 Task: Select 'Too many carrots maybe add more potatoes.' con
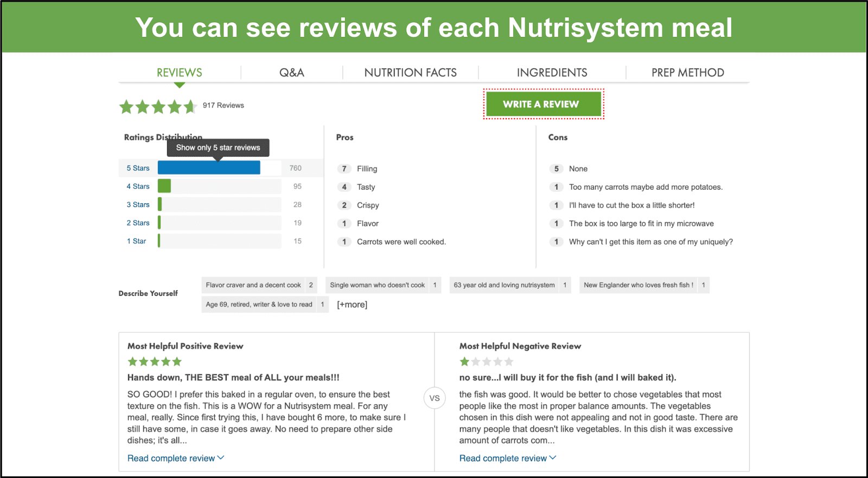point(646,187)
